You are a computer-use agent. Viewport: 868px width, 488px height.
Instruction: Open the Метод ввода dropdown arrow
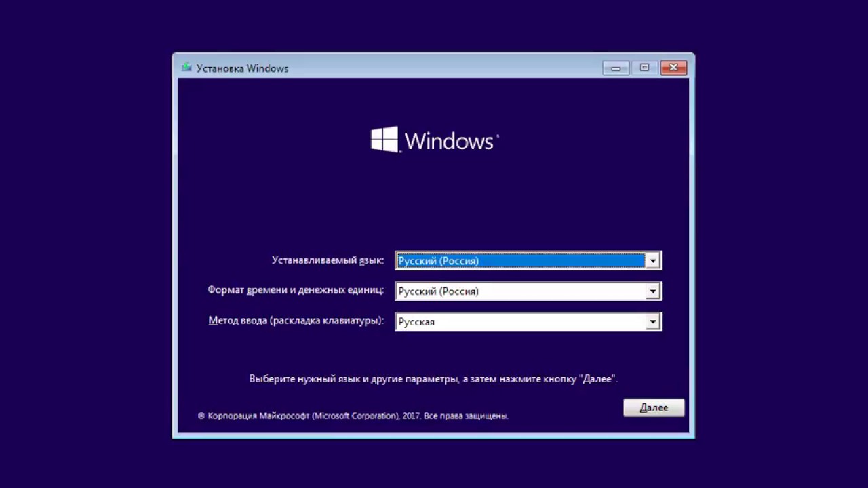[652, 321]
